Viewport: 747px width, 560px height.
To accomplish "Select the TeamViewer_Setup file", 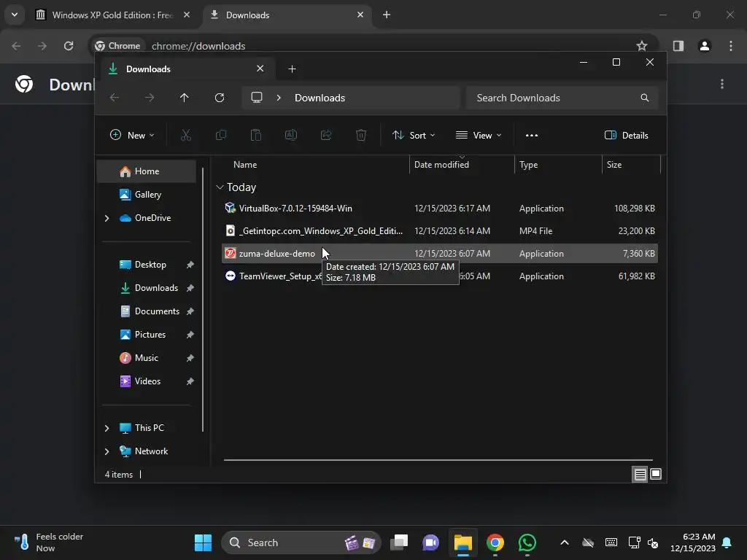I will [x=440, y=276].
